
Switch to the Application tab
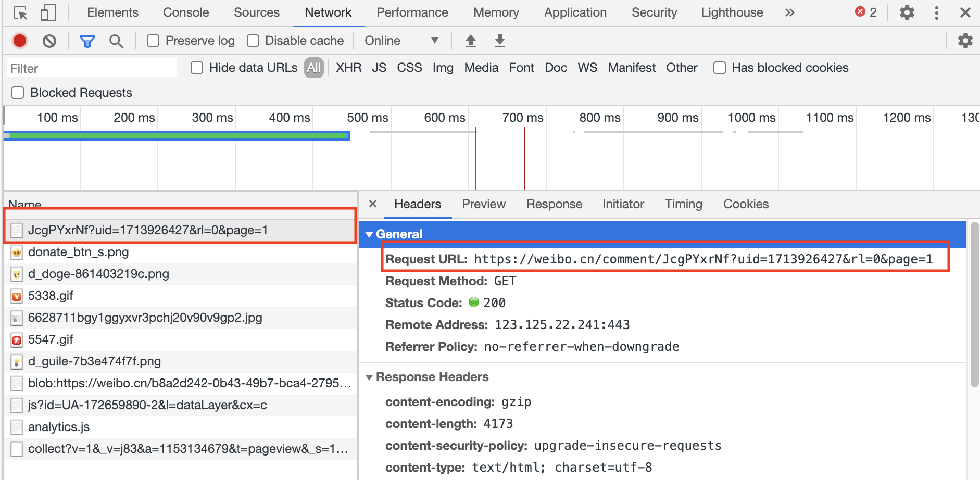tap(575, 12)
